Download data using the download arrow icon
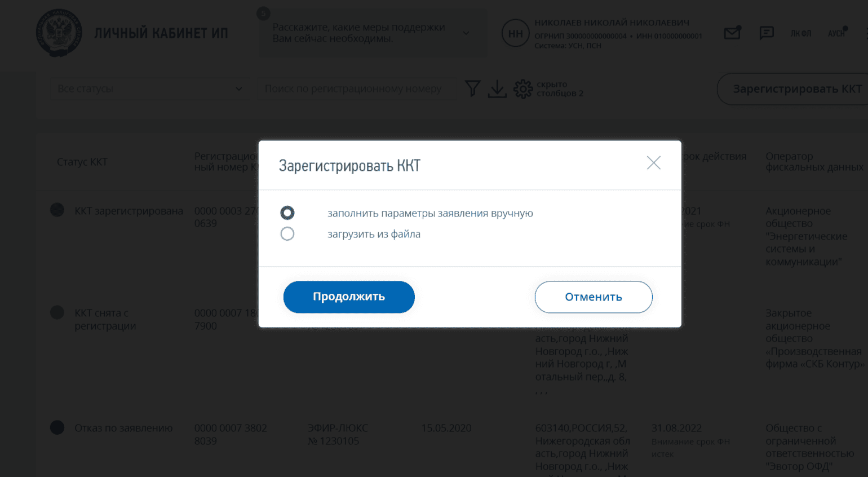 pos(497,89)
